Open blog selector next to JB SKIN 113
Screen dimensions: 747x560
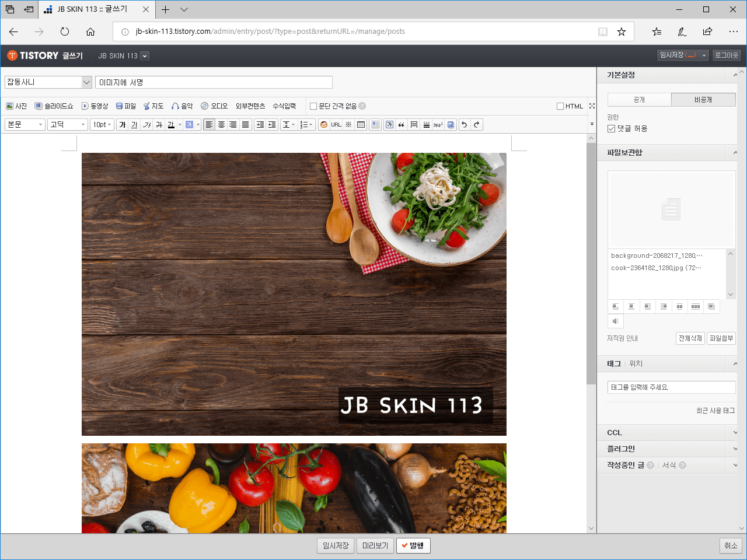click(x=145, y=56)
